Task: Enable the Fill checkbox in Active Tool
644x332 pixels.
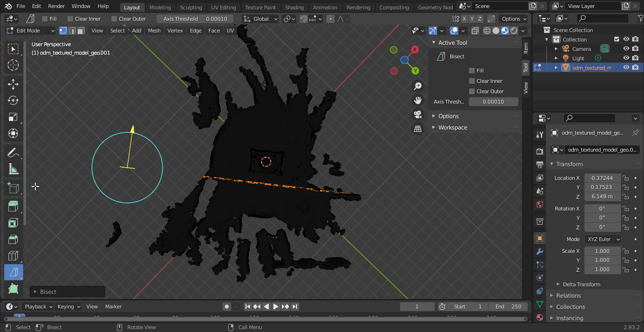Action: [472, 71]
